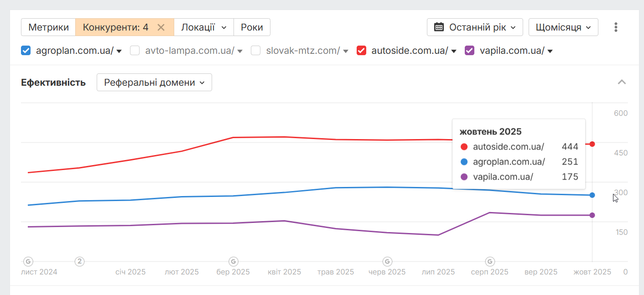Open the Останній рік date range dropdown
This screenshot has width=644, height=295.
click(474, 27)
